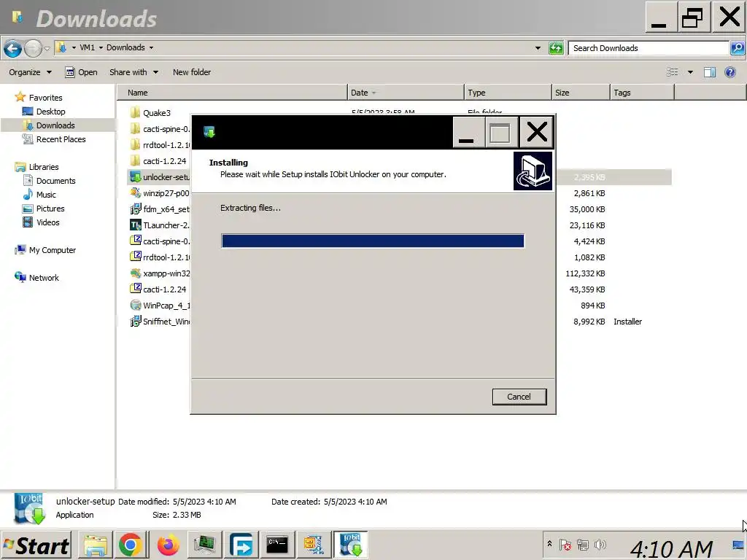Sort by the Type column header
The image size is (747, 560).
pyautogui.click(x=508, y=93)
